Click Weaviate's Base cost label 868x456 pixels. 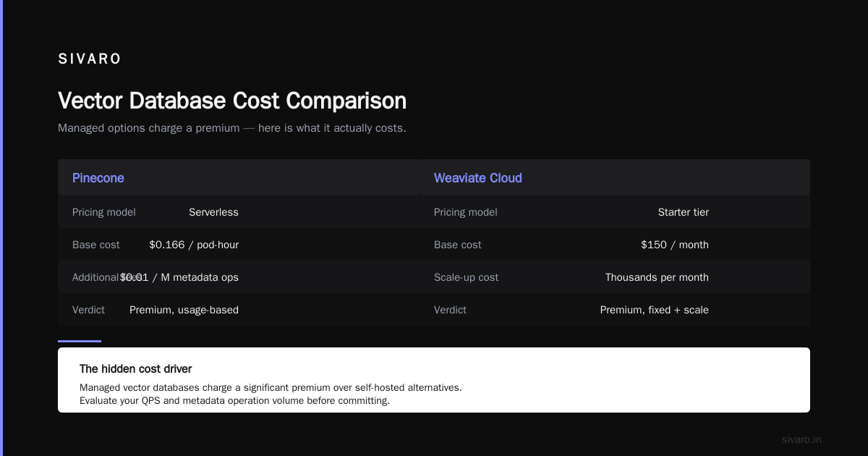(458, 245)
